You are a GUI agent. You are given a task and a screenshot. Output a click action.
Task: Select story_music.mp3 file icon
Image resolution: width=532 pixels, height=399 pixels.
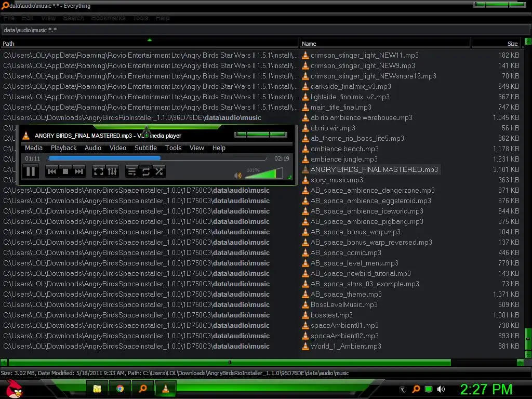305,180
